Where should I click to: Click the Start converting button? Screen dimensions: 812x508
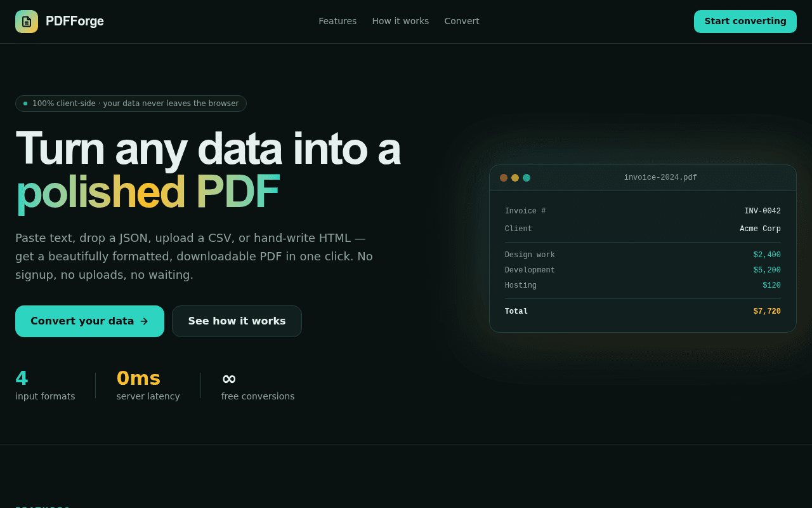pyautogui.click(x=745, y=22)
